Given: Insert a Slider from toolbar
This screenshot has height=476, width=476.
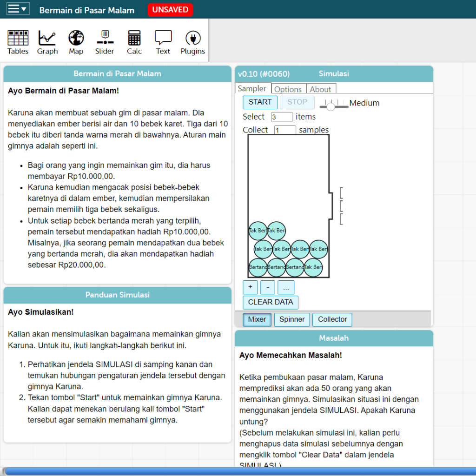Looking at the screenshot, I should point(105,42).
